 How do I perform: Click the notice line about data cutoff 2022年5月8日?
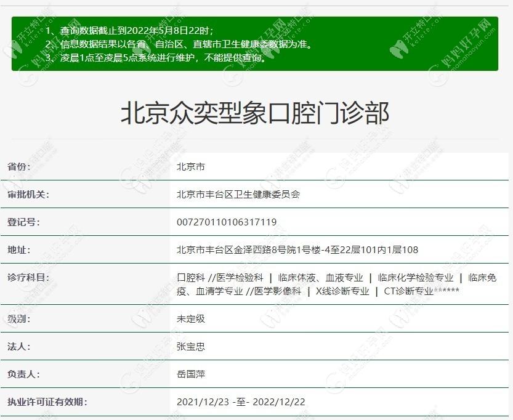(x=130, y=31)
